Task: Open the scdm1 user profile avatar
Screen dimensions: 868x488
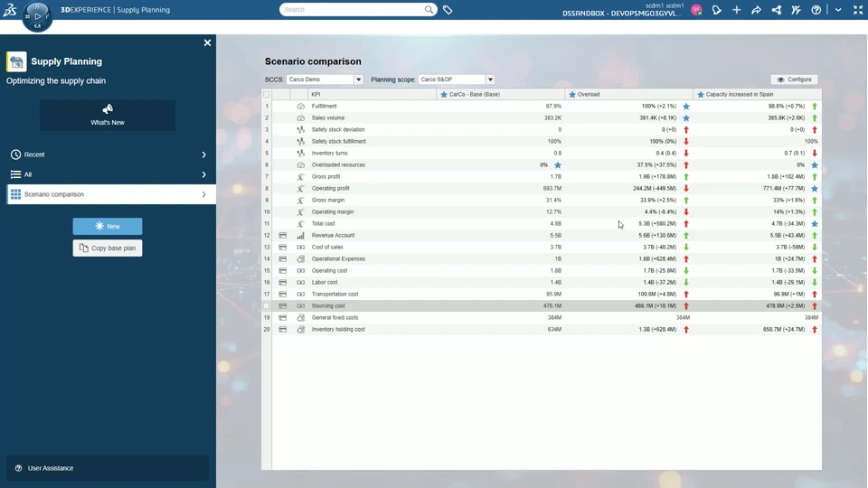Action: (x=696, y=10)
